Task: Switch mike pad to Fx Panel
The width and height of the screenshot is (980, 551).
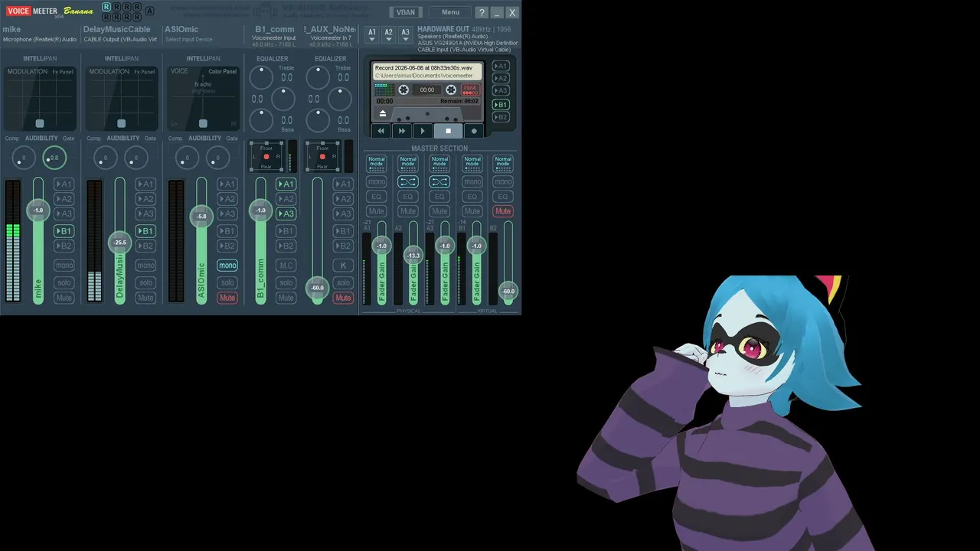Action: 63,72
